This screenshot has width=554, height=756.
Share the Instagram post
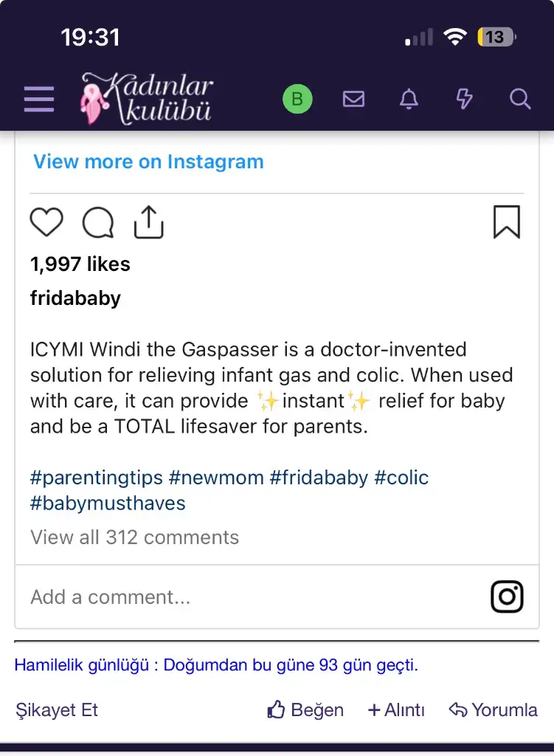click(148, 221)
